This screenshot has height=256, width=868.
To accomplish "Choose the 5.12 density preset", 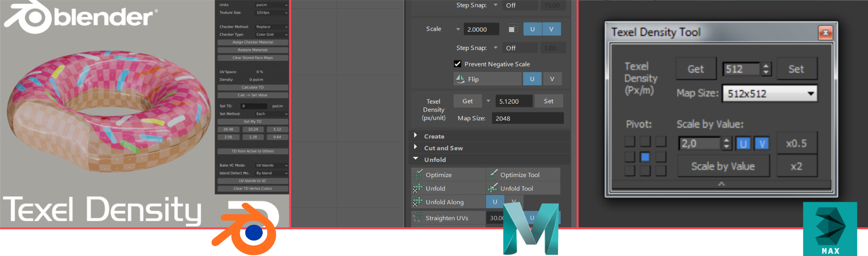I will 277,129.
